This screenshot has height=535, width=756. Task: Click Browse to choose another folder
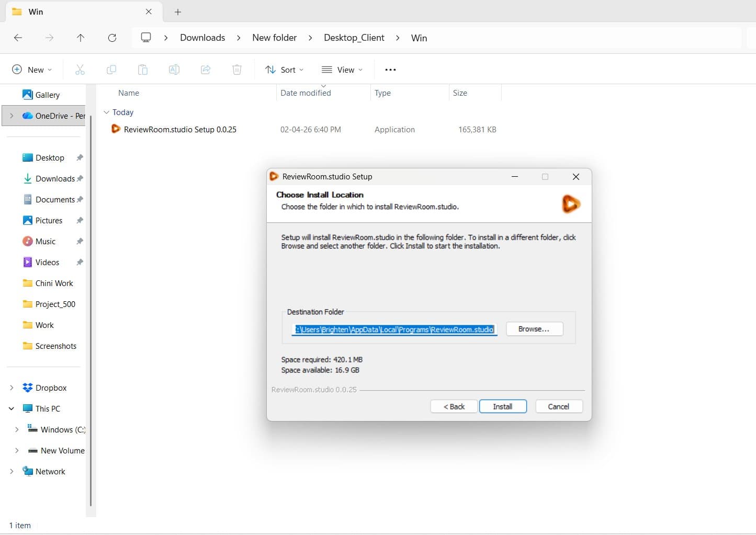(534, 329)
